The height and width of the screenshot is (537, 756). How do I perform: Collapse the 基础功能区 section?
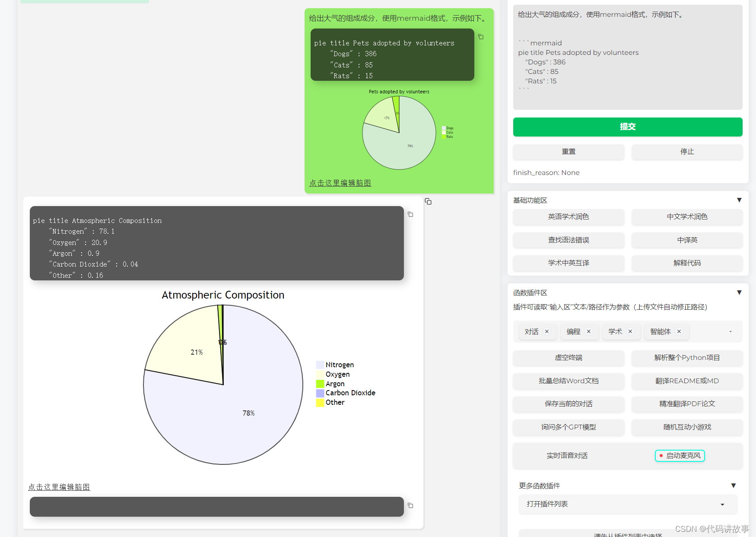pyautogui.click(x=739, y=200)
